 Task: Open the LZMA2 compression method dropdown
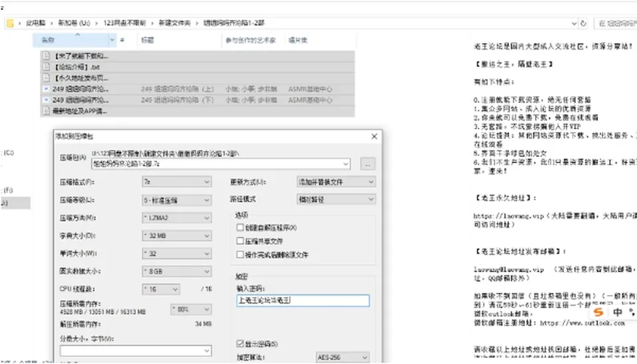click(177, 218)
